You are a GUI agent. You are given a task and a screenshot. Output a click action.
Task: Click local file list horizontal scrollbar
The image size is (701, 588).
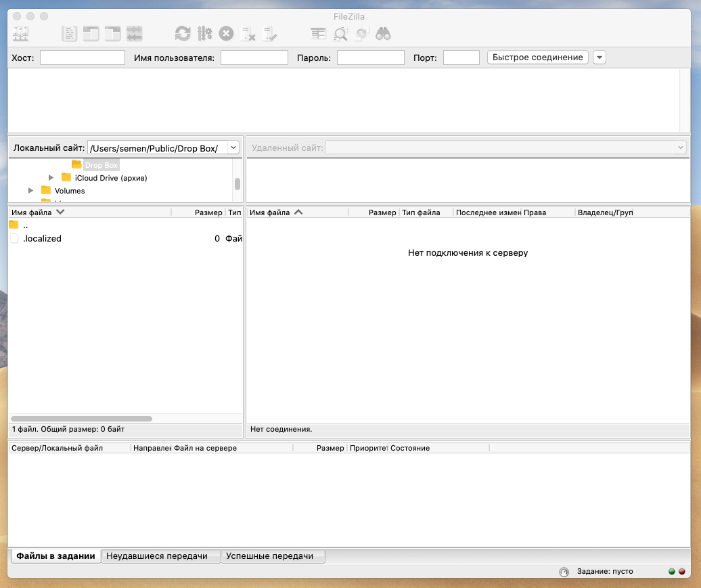click(x=81, y=419)
